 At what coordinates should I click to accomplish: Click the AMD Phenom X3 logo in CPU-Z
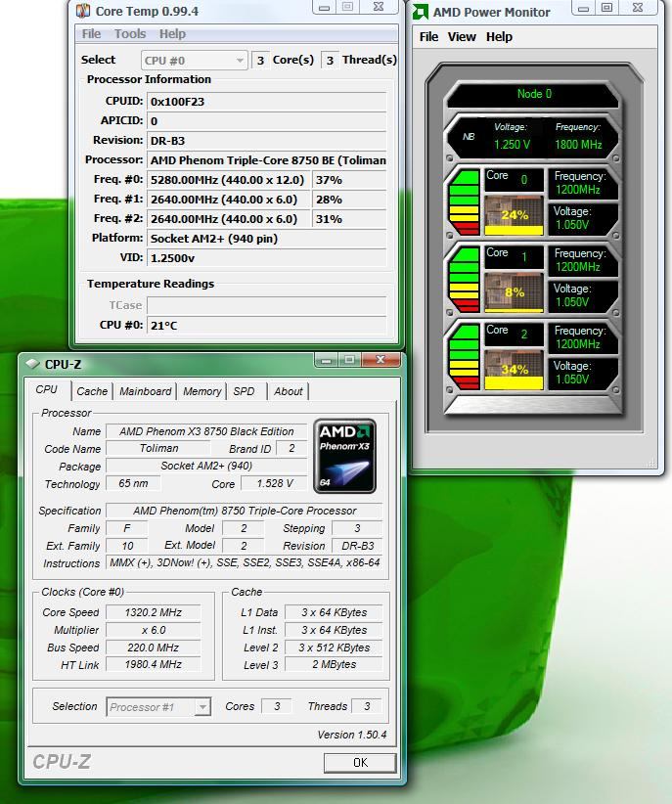[x=344, y=456]
